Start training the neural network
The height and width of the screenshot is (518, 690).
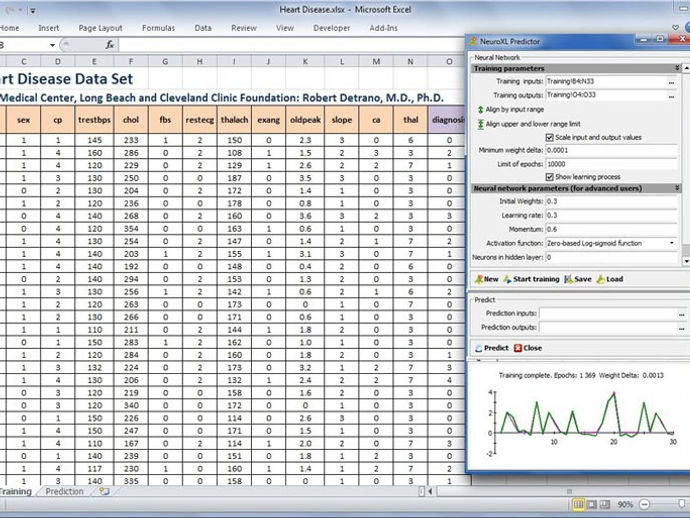coord(532,279)
